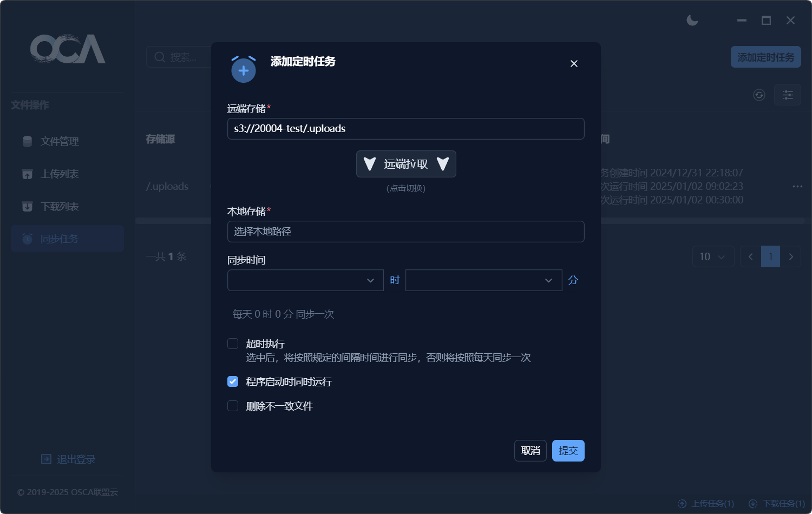Open the page size dropdown showing 10
Viewport: 812px width, 514px height.
tap(712, 256)
